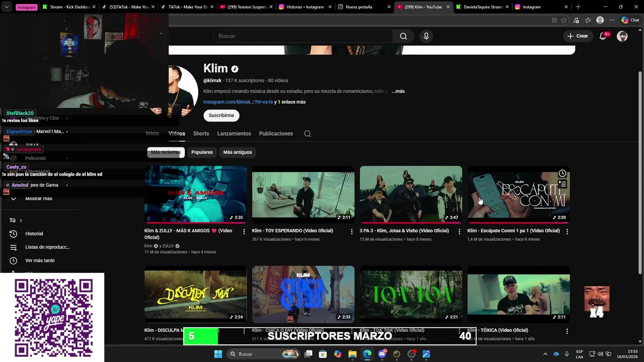Open the YouTube notifications bell
Screen dimensions: 644x362
click(603, 36)
